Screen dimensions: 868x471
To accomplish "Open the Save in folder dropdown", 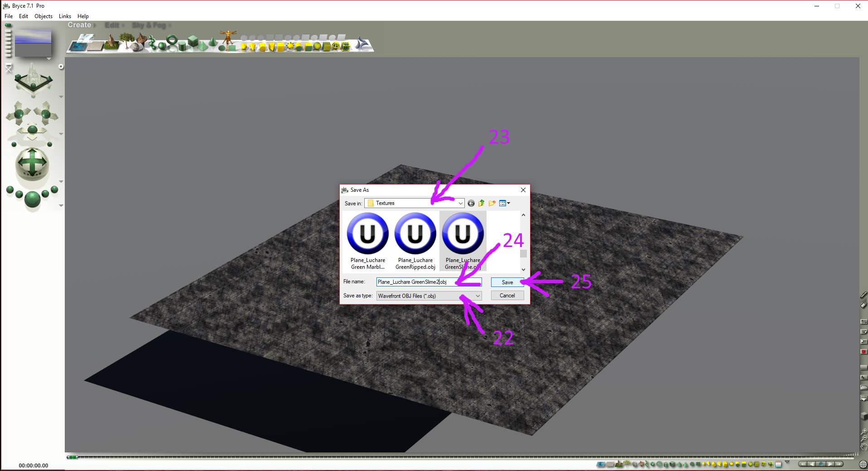I will 460,204.
